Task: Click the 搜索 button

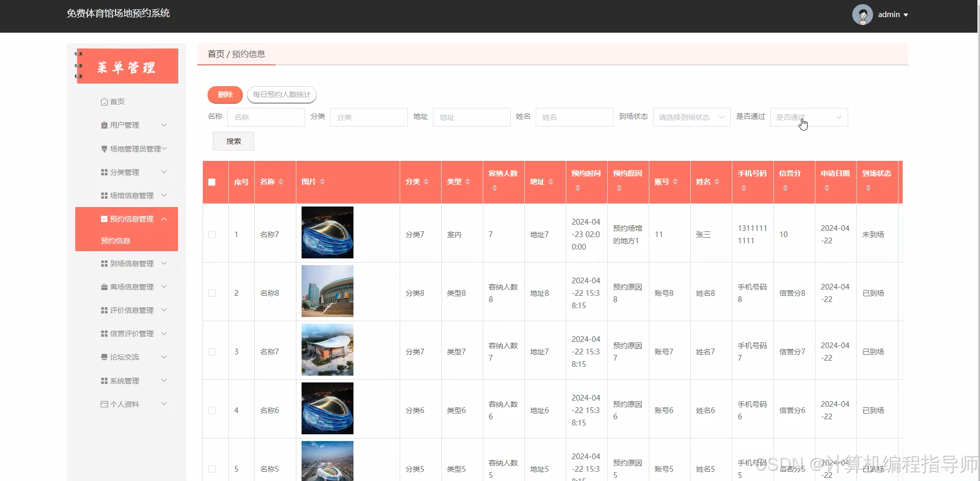Action: (234, 141)
